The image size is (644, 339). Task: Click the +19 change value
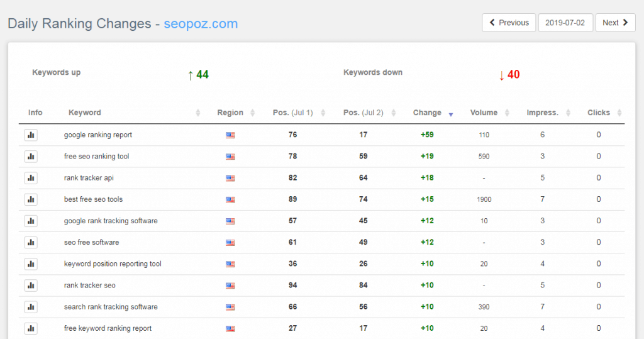[427, 156]
